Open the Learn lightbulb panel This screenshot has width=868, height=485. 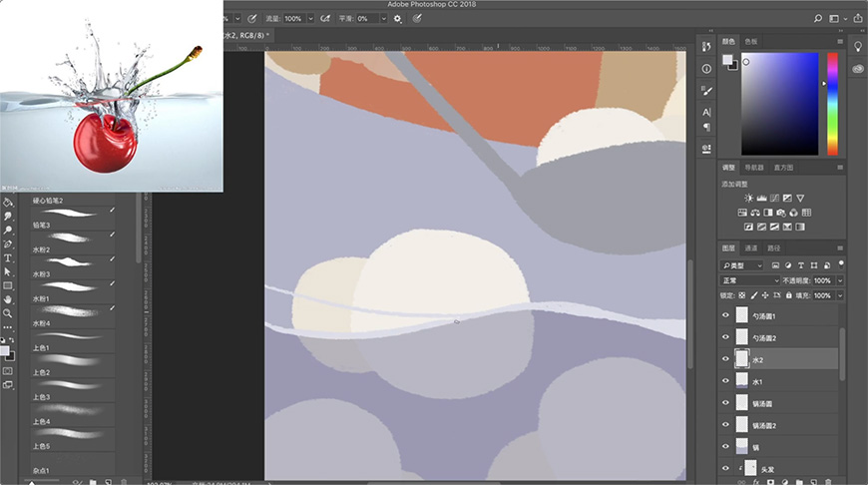click(858, 47)
